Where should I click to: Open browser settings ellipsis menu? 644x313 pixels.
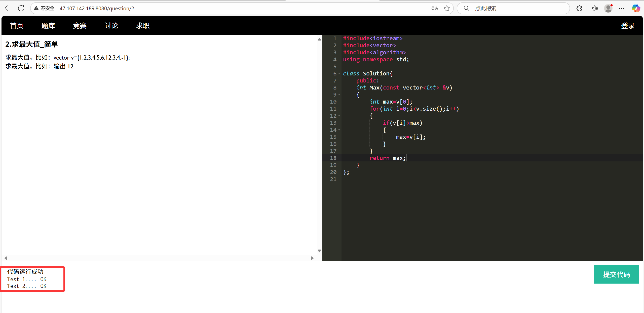(622, 8)
